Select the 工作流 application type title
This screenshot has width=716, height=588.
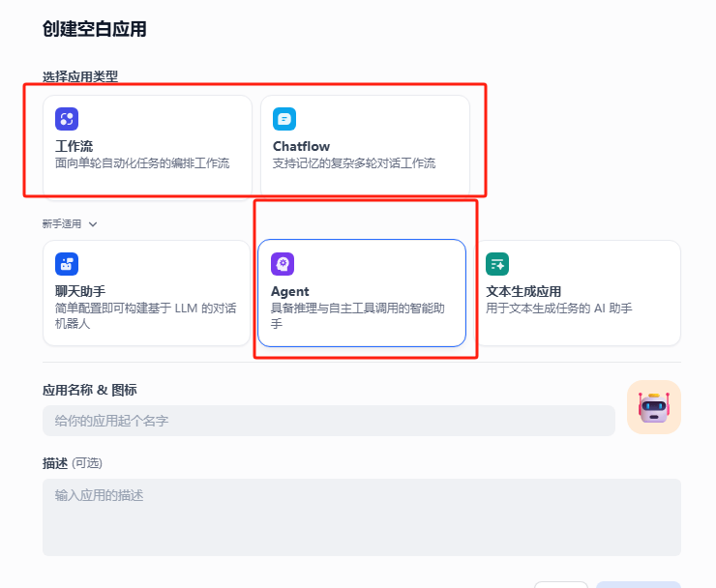pos(74,146)
